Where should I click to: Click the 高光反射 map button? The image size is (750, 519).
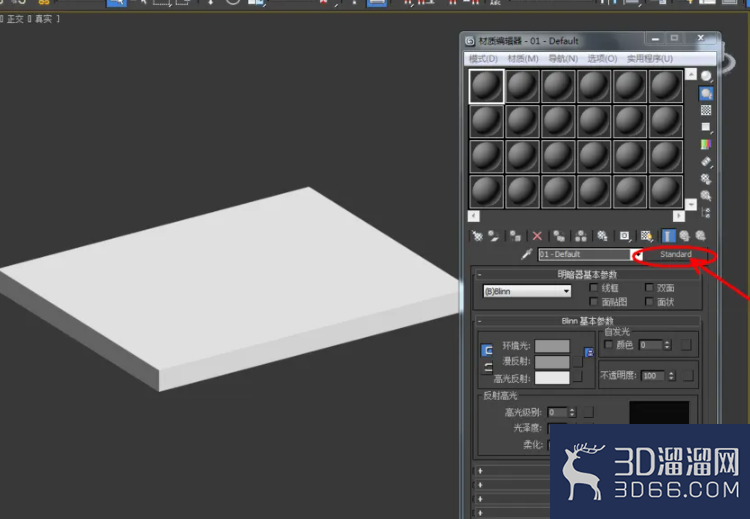(x=578, y=377)
